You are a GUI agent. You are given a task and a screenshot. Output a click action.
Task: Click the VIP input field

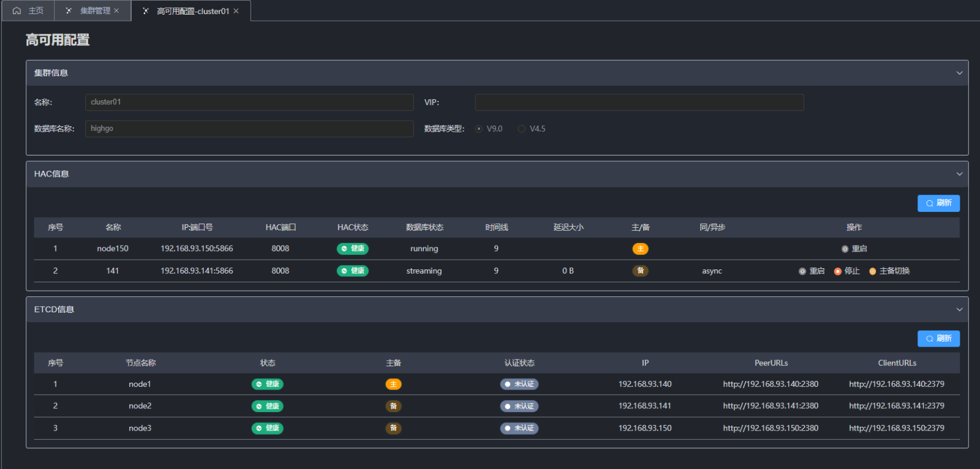(x=639, y=102)
